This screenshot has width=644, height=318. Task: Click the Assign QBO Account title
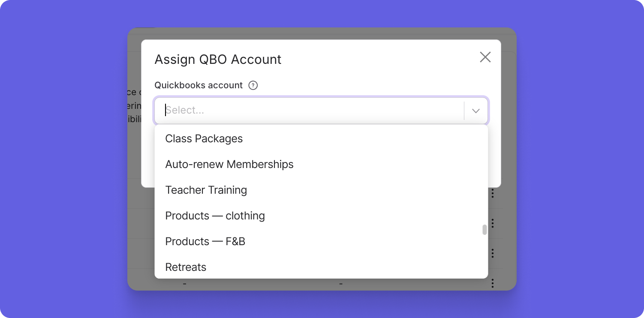(x=218, y=59)
